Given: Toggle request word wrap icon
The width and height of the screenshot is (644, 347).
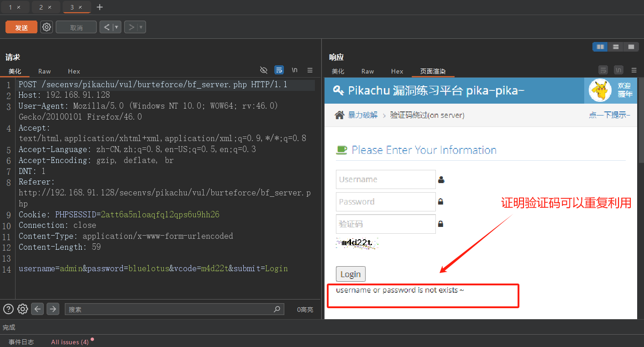Looking at the screenshot, I should coord(279,70).
